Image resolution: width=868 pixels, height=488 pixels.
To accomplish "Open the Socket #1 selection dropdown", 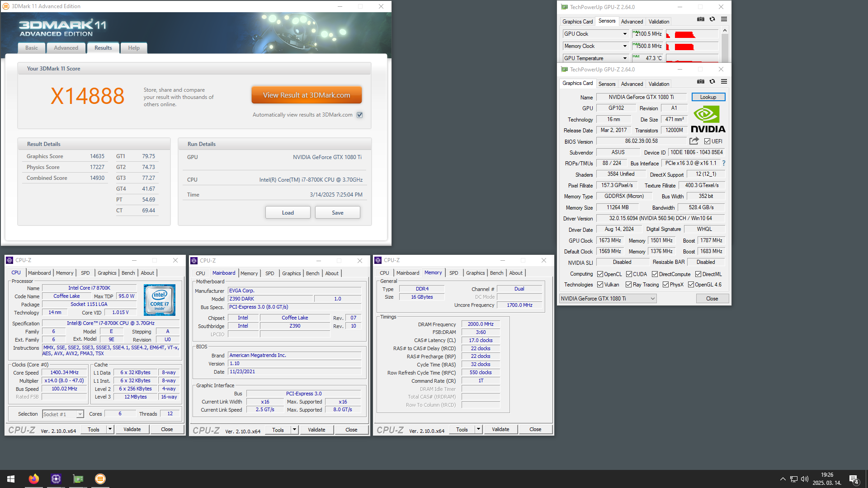I will point(63,414).
